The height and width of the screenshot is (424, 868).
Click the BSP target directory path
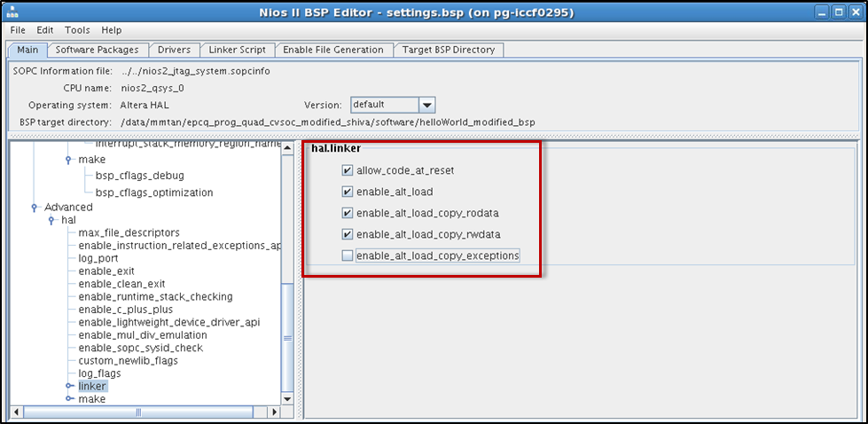[328, 122]
